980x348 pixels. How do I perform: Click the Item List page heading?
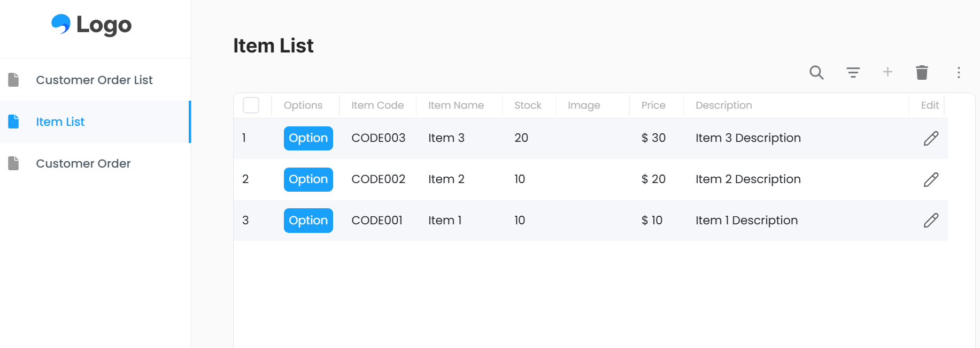[x=273, y=46]
